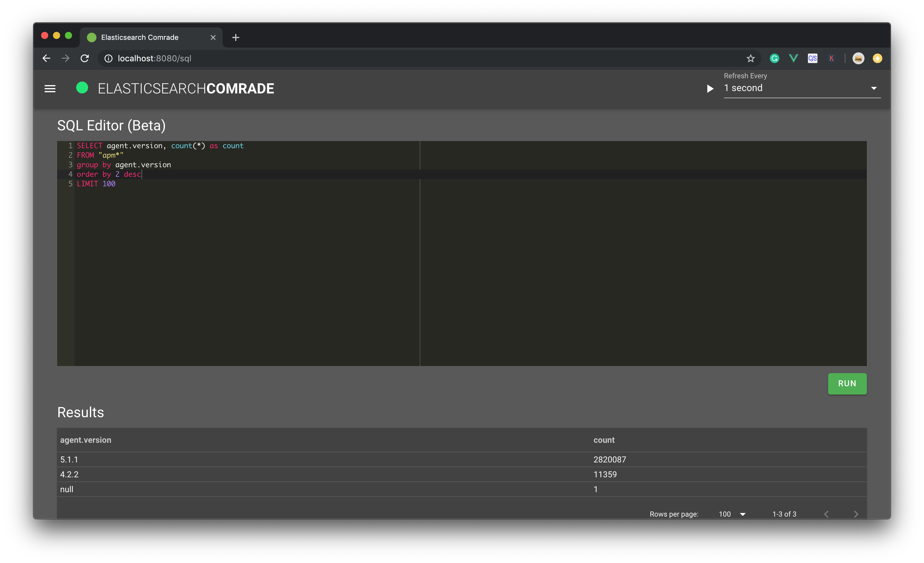Expand the Rows per page selector

tap(732, 514)
